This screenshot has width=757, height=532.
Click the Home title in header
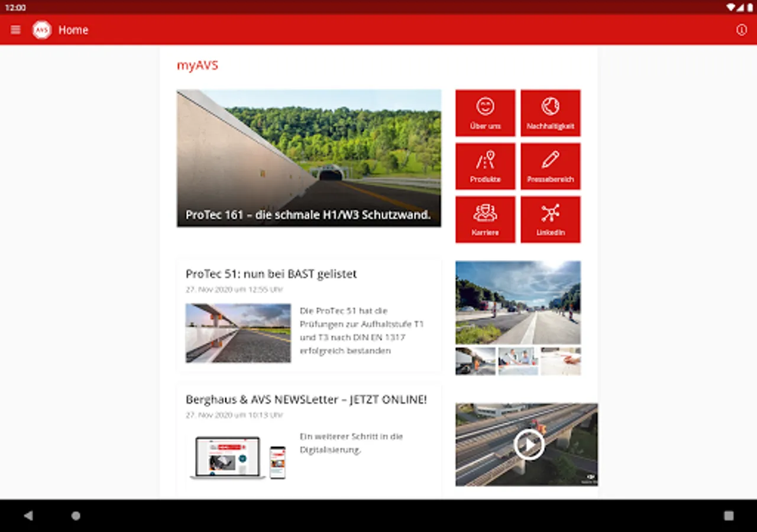point(73,30)
